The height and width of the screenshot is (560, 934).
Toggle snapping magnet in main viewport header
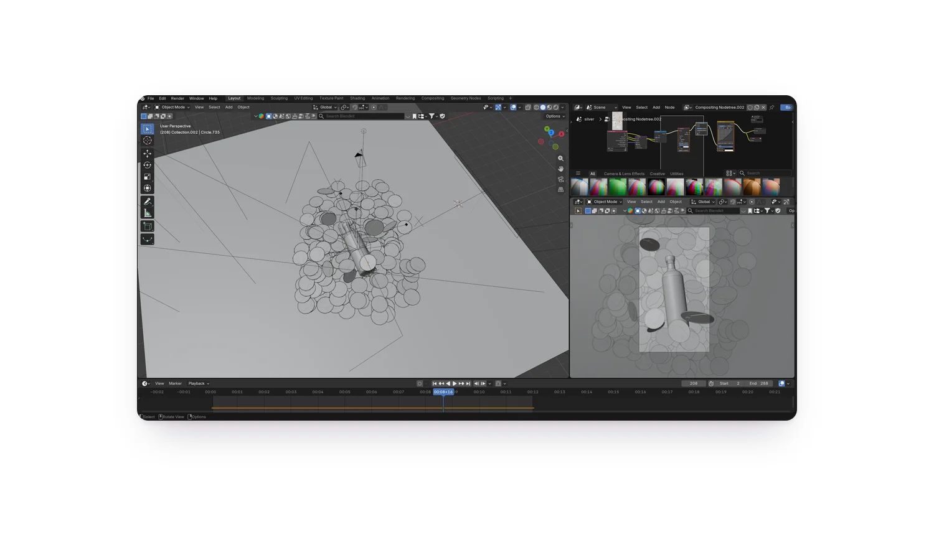pos(355,107)
